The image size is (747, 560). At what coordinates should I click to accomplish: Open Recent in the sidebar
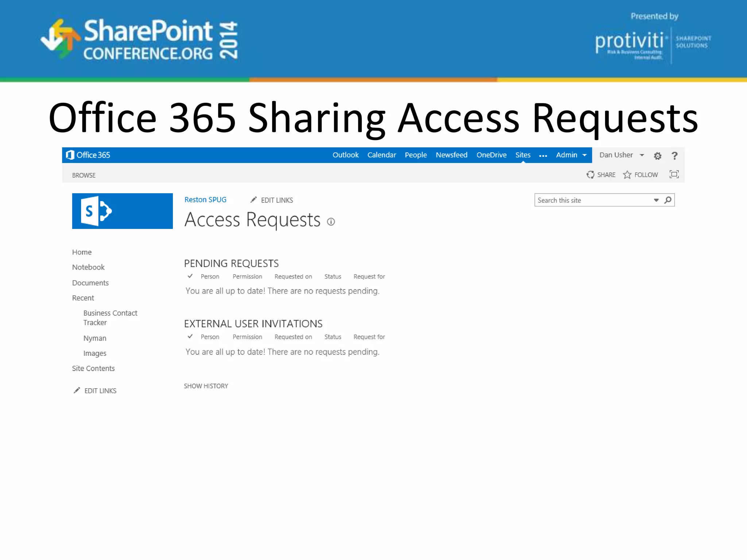point(83,298)
